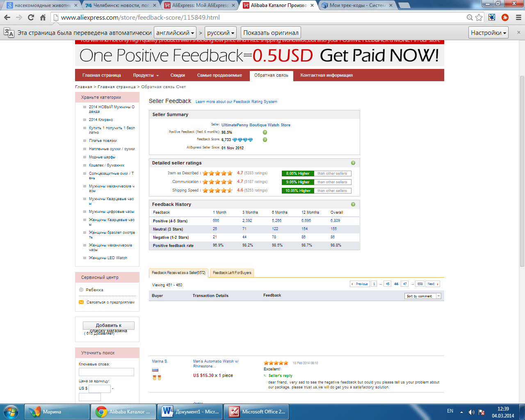Close the translation bar with the X

pyautogui.click(x=518, y=32)
